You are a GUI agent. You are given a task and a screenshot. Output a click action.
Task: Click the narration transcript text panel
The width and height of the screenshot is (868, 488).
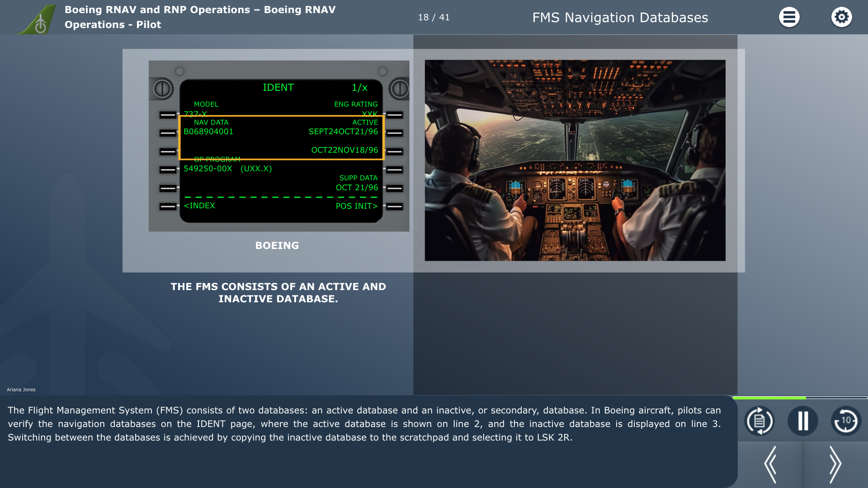pos(364,424)
